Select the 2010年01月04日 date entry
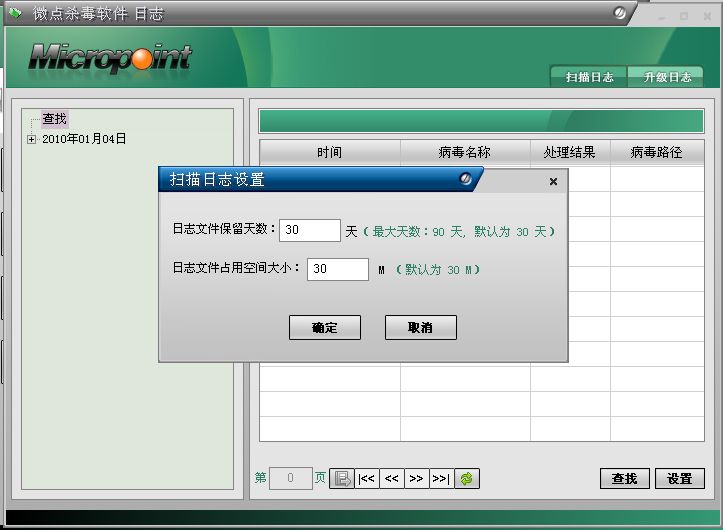Viewport: 723px width, 530px height. click(x=84, y=139)
